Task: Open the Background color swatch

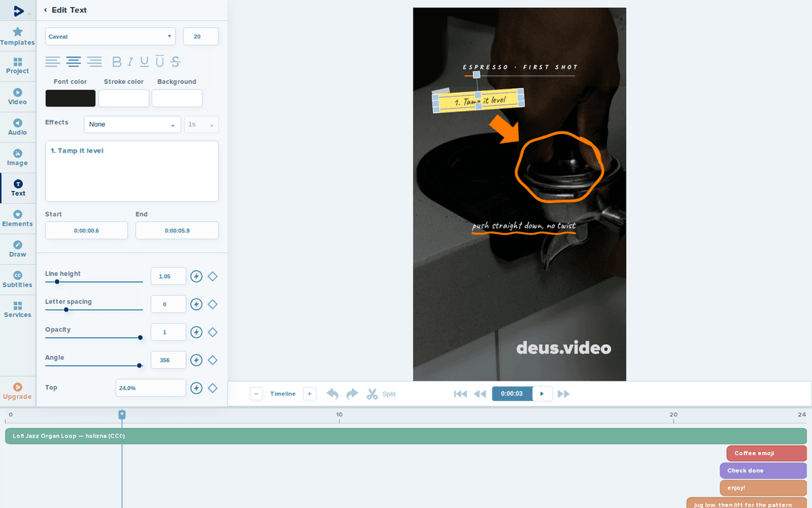Action: [x=177, y=98]
